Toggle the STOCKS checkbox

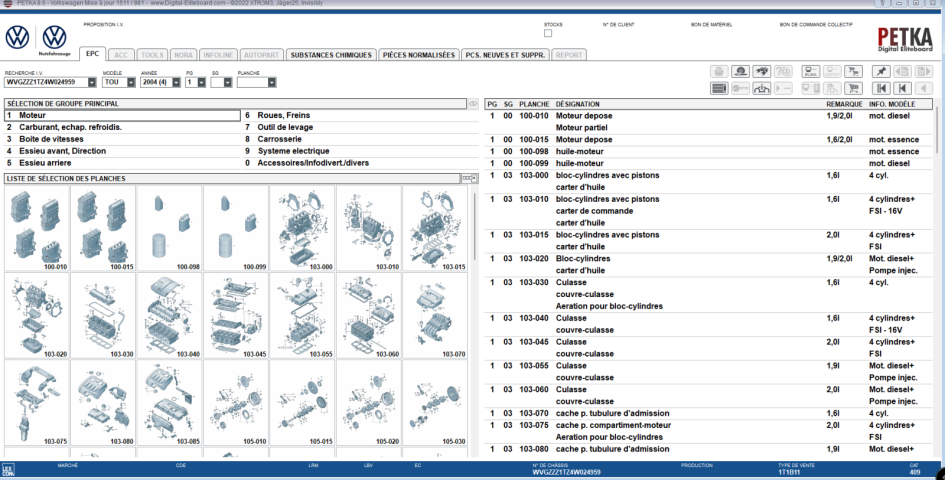tap(548, 33)
